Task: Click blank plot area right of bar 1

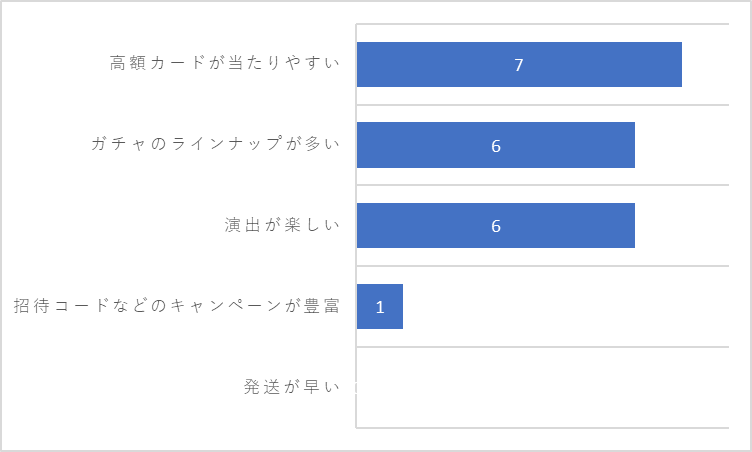Action: tap(566, 306)
